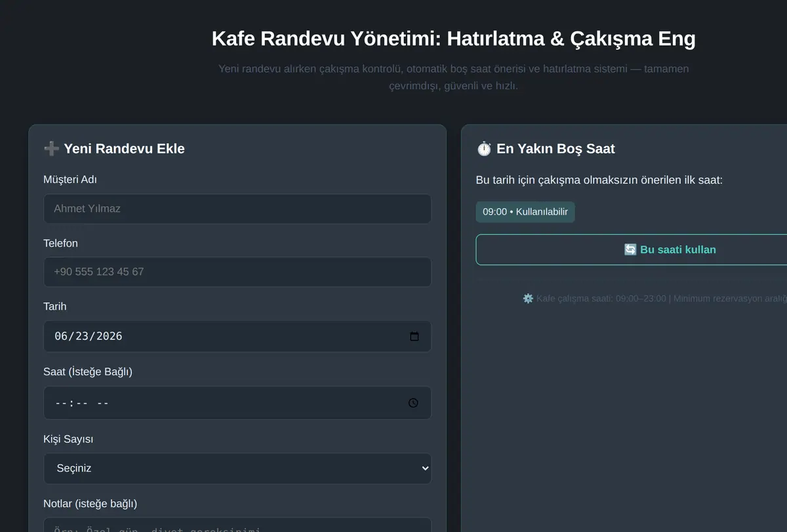Focus the Telefon input field
This screenshot has height=532, width=787.
tap(237, 272)
